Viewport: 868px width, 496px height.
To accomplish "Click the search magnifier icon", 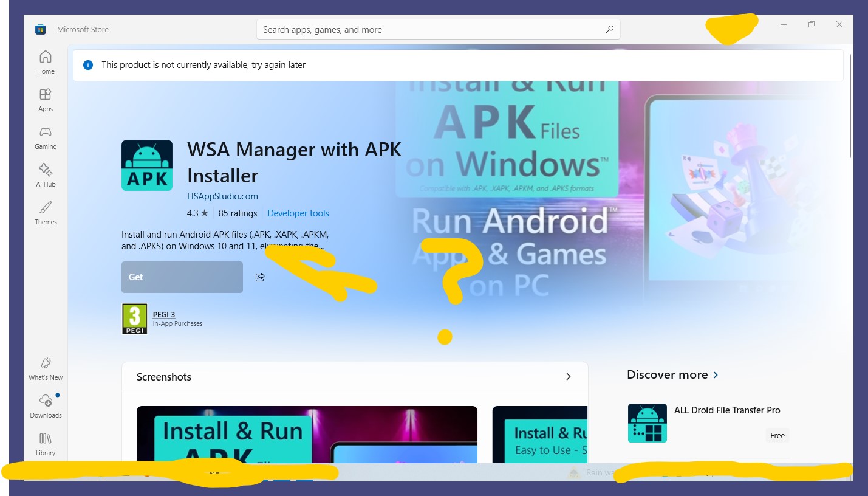I will click(610, 29).
